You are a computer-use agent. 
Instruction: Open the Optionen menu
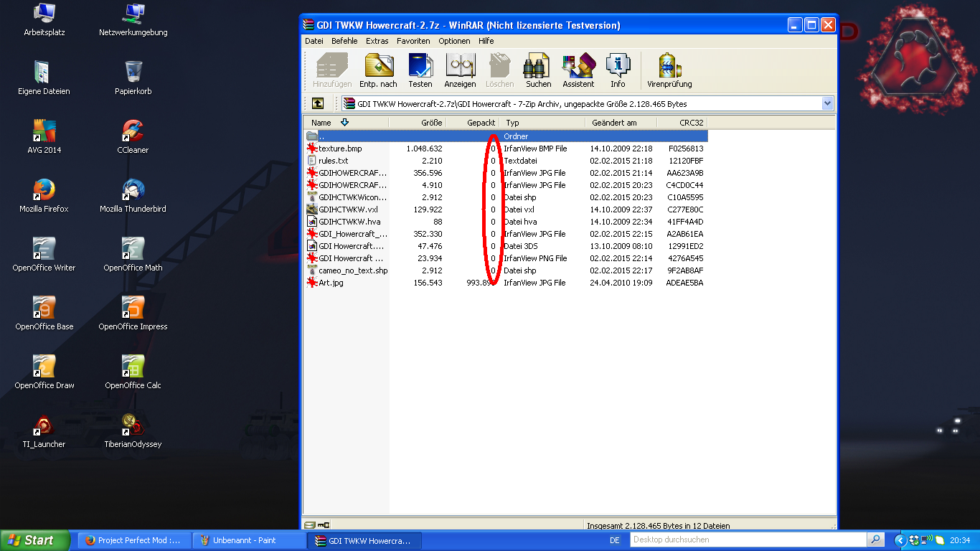[455, 41]
